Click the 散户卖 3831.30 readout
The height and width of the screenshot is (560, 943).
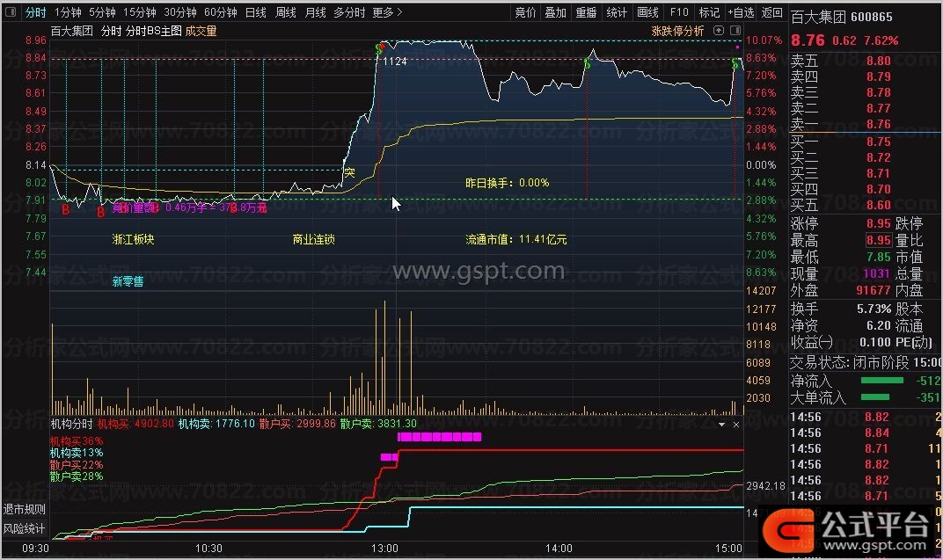[378, 424]
